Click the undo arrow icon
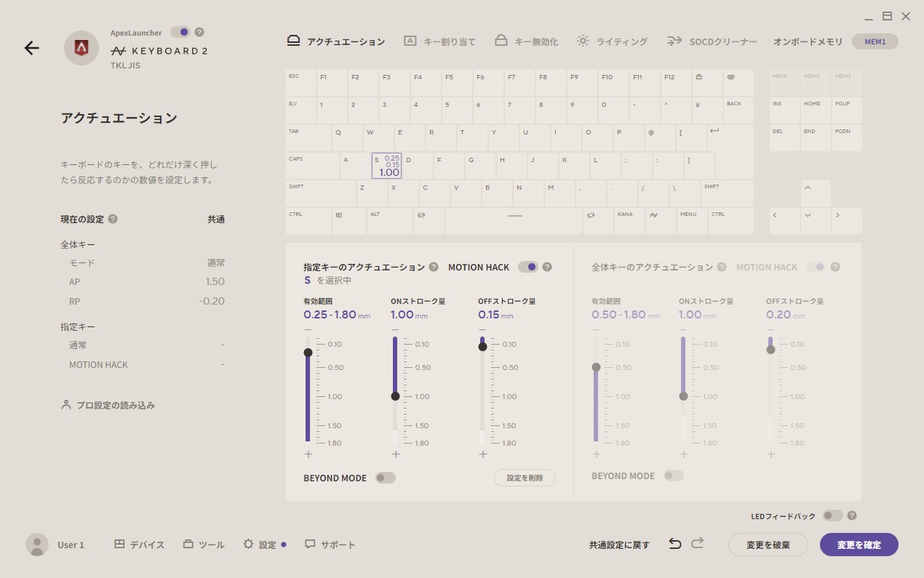Viewport: 924px width, 578px height. coord(674,542)
